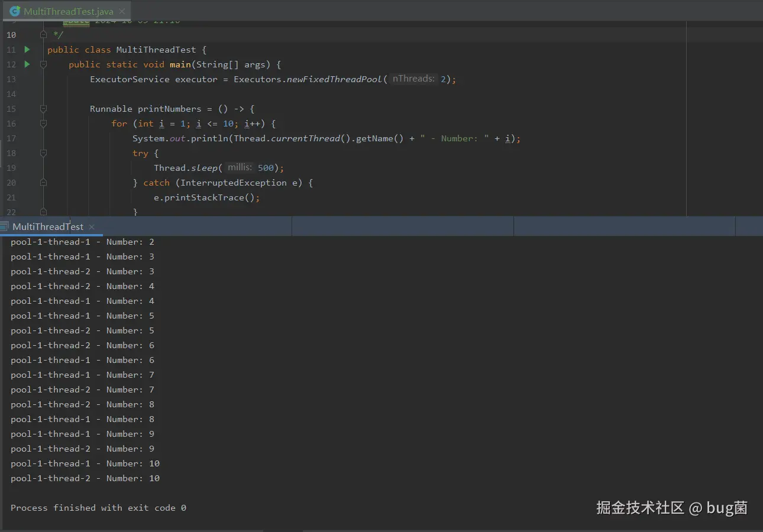Toggle the fold marker on line 22
Viewport: 763px width, 532px height.
(x=43, y=212)
